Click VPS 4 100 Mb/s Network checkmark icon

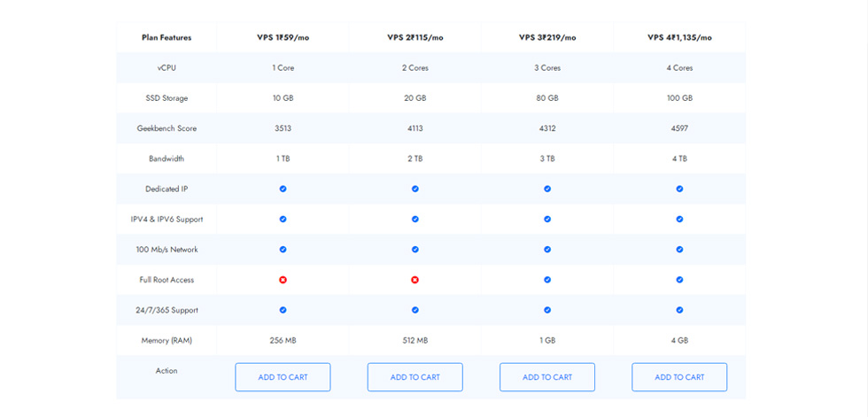coord(680,250)
